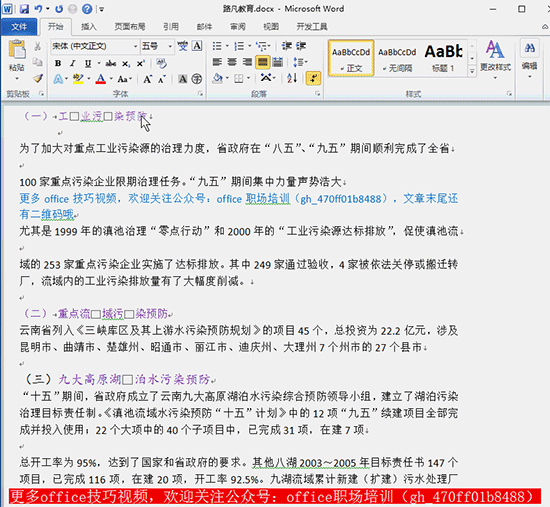Image resolution: width=550 pixels, height=507 pixels.
Task: Switch to the 插入 Insert tab
Action: click(x=88, y=27)
